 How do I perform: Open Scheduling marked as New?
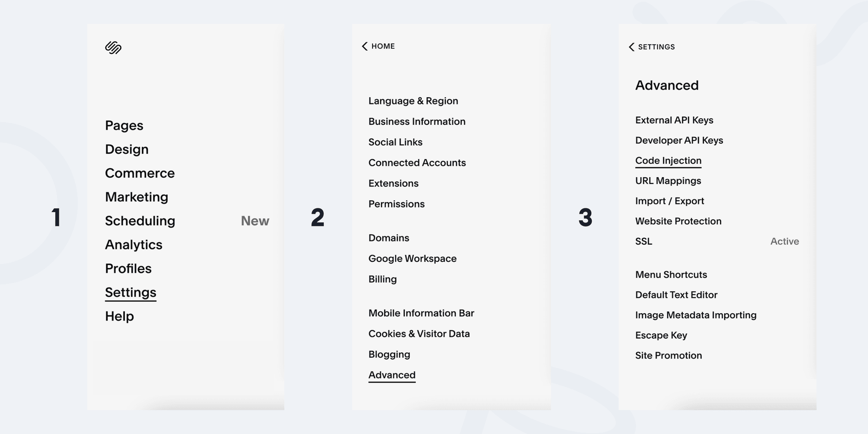point(140,221)
